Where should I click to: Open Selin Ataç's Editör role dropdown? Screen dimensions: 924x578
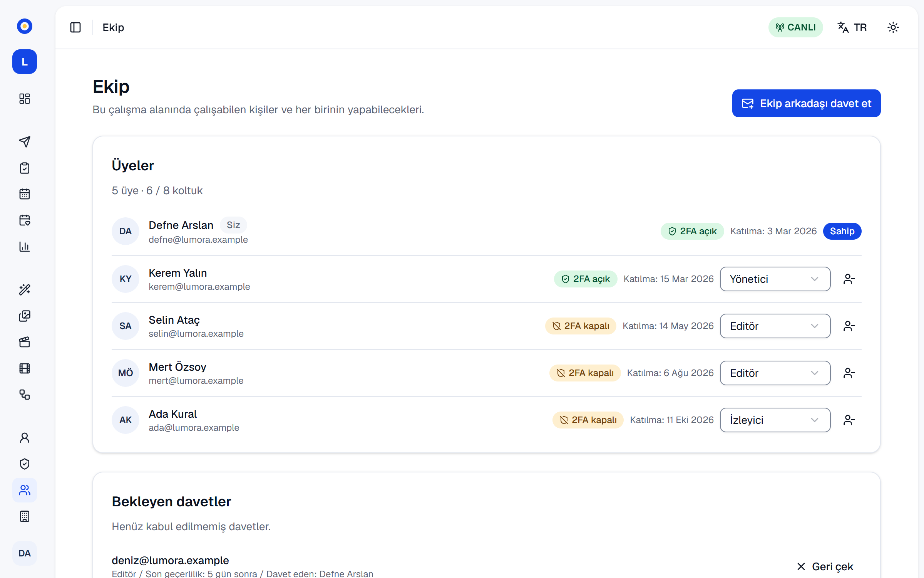point(775,326)
